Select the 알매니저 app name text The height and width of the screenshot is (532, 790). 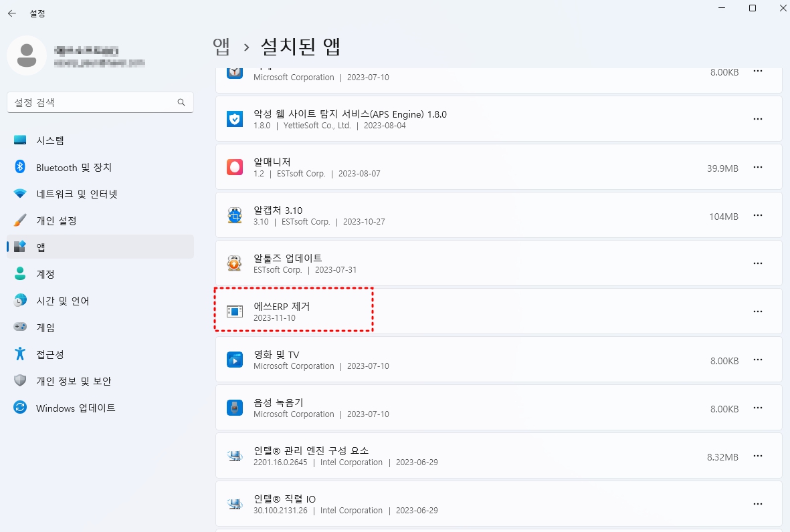[272, 162]
